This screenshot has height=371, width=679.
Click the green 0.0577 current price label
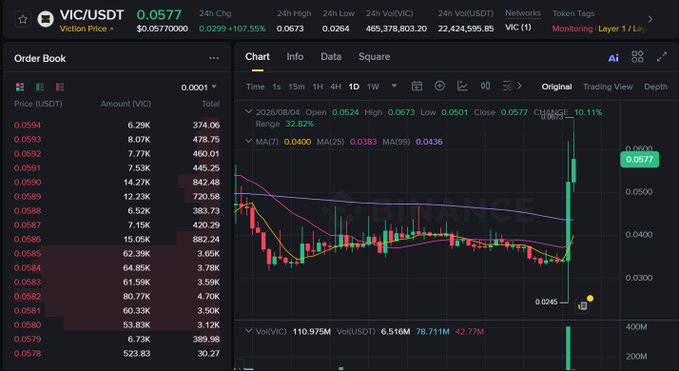(639, 159)
